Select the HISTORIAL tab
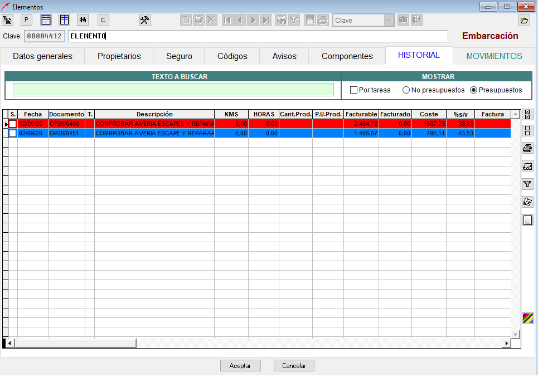Viewport: 538px width, 392px height. [x=419, y=55]
